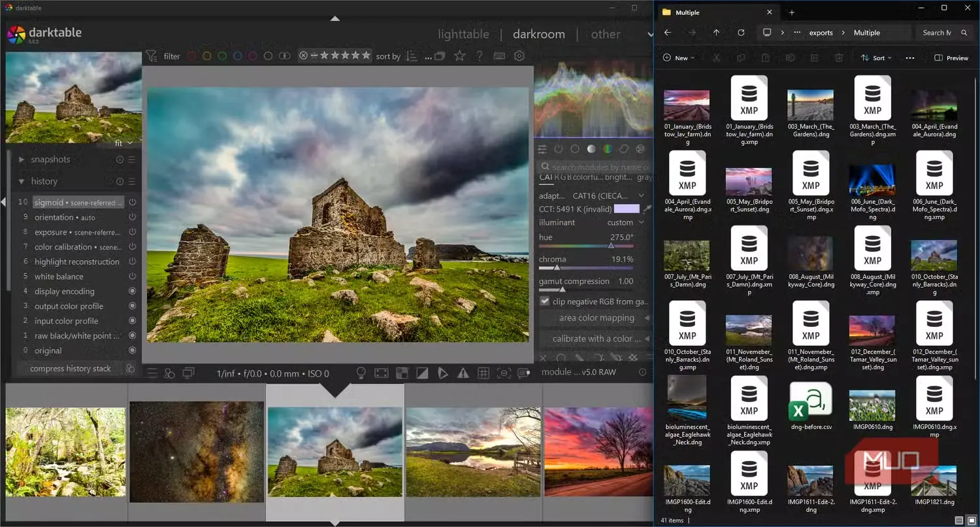Select the Milky Way filmstrip thumbnail

pyautogui.click(x=197, y=452)
